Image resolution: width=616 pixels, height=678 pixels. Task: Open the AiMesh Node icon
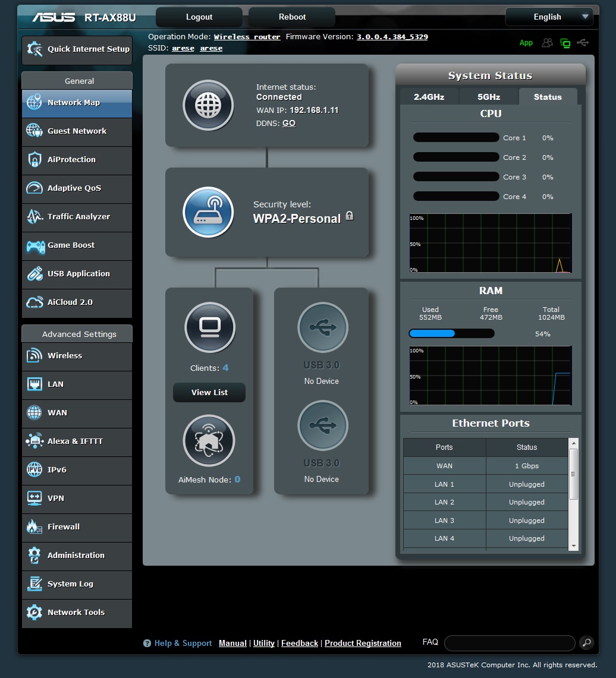[x=209, y=441]
